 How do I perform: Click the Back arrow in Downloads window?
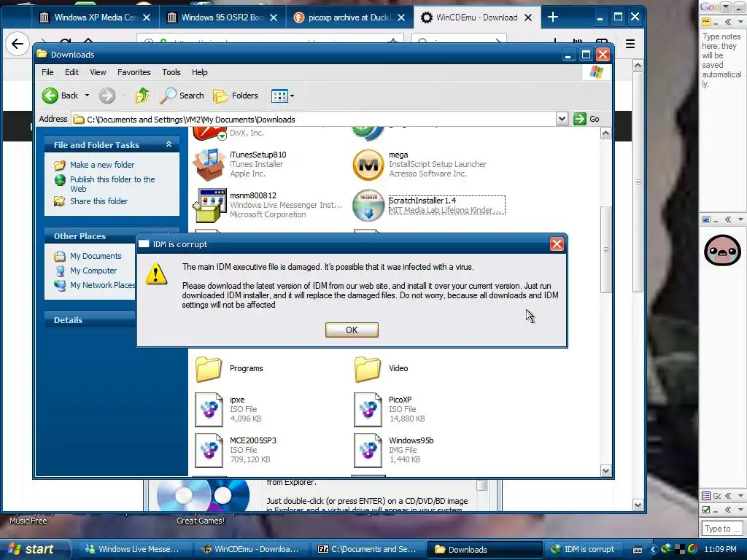click(60, 96)
